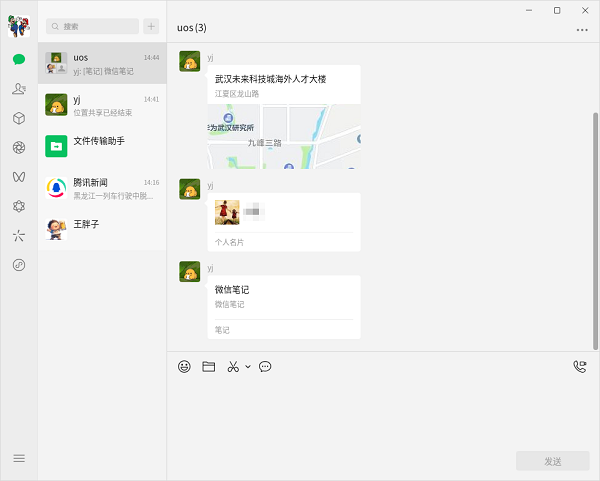Start a voice or video call
The image size is (600, 481).
click(579, 367)
